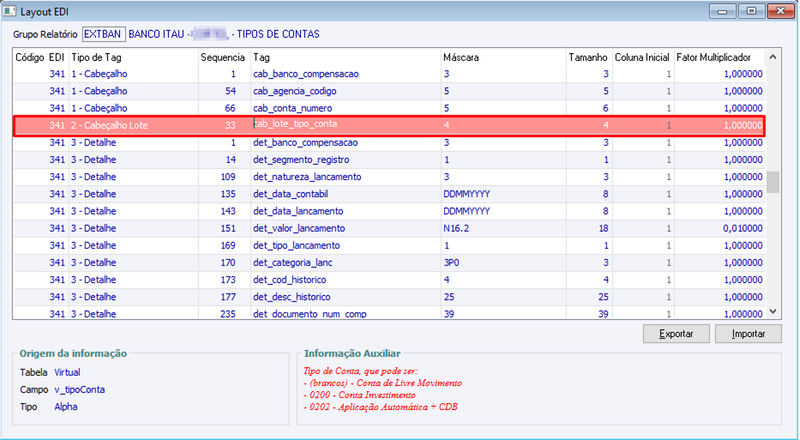
Task: Select the det_data_contabil tag cell
Action: coord(345,194)
